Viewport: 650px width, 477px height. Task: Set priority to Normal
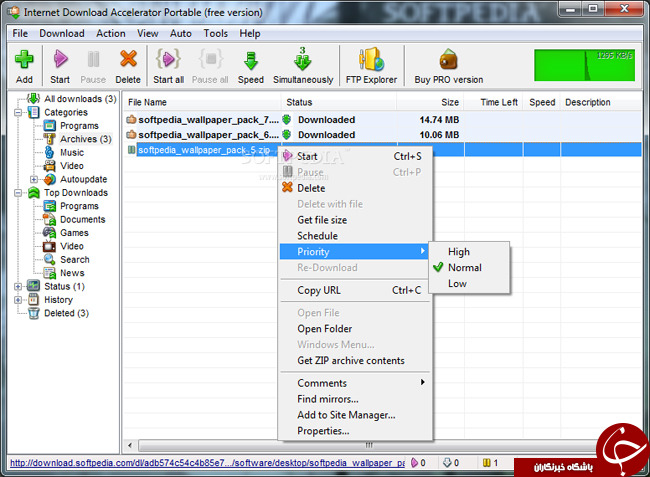465,268
